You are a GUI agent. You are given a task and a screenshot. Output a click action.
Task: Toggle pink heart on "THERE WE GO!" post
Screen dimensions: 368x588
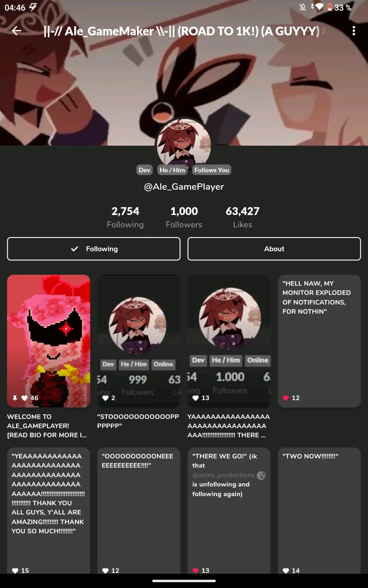(x=195, y=571)
